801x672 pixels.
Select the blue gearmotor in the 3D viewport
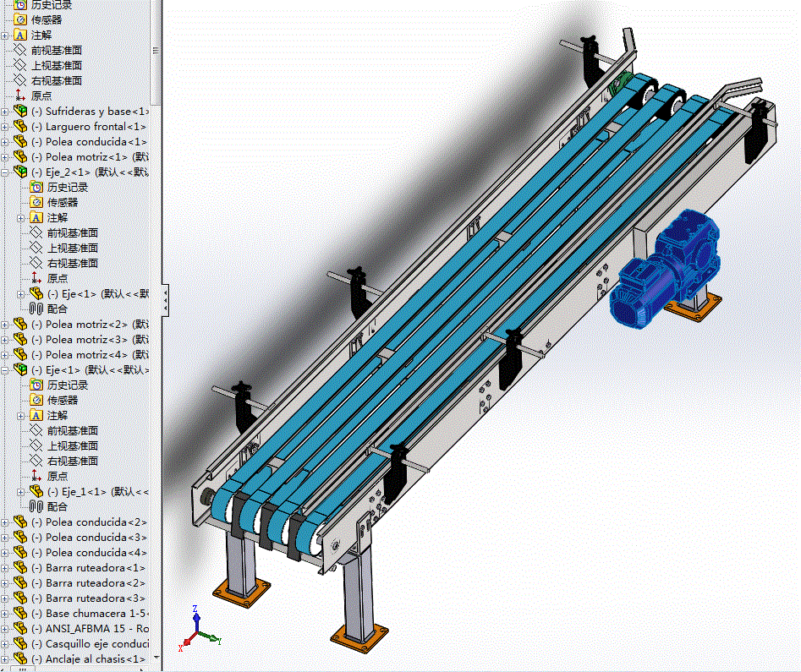[664, 268]
